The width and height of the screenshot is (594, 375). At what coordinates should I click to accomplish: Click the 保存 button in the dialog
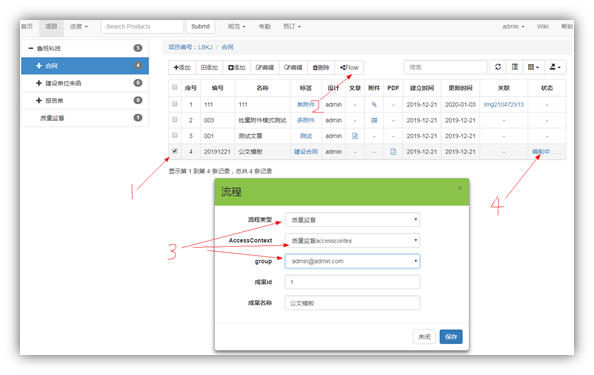tap(451, 337)
